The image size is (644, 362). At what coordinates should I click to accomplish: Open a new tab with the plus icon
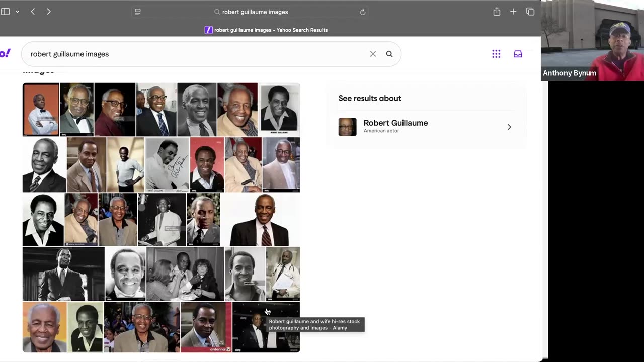tap(513, 12)
